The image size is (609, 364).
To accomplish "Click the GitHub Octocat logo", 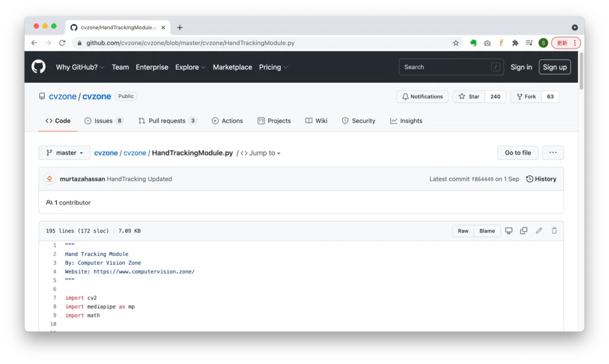I will (39, 67).
